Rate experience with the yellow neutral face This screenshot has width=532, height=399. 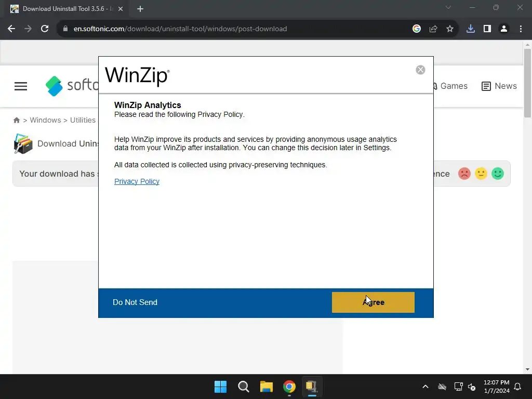pos(481,174)
